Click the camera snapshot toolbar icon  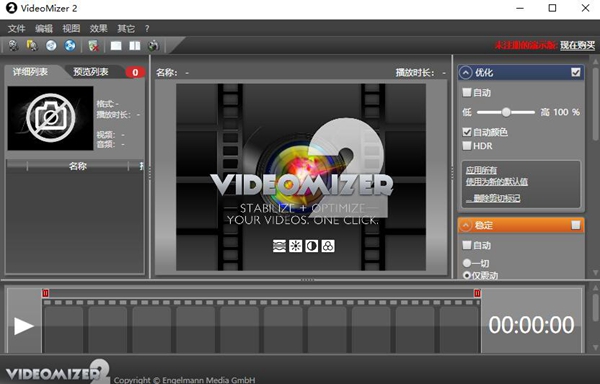(153, 46)
